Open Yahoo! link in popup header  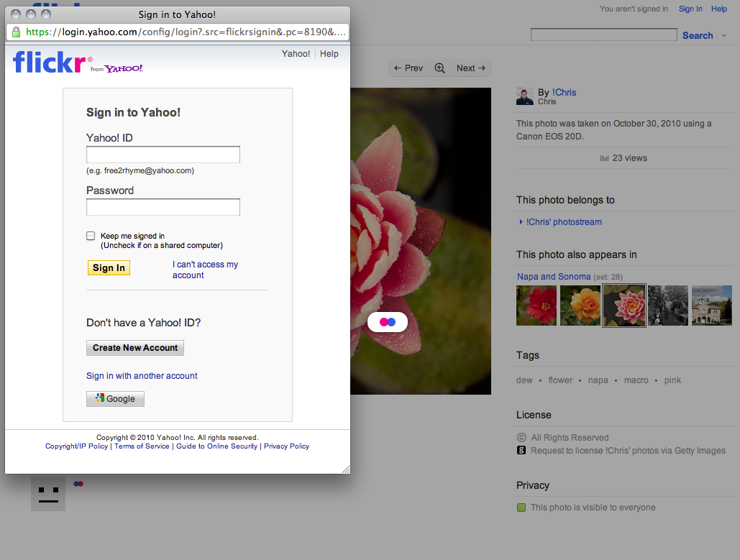coord(296,54)
